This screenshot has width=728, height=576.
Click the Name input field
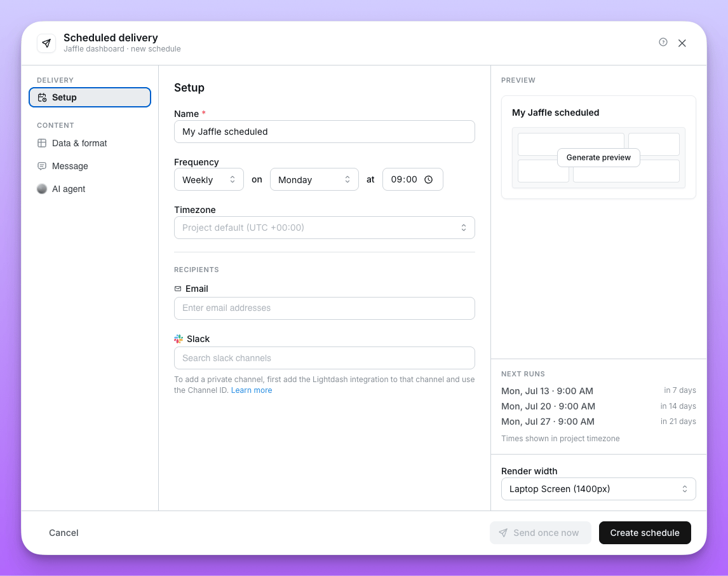pyautogui.click(x=325, y=132)
